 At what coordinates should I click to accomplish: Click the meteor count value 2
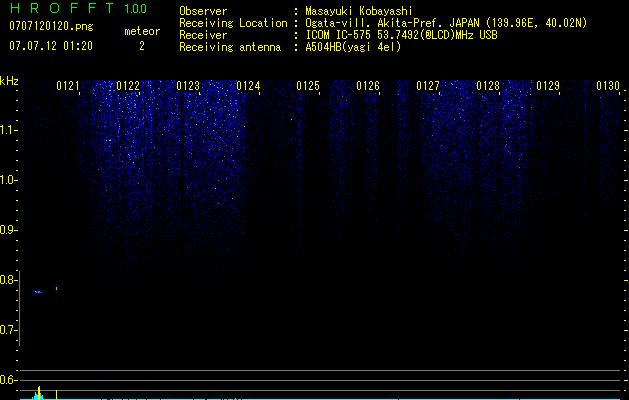142,46
